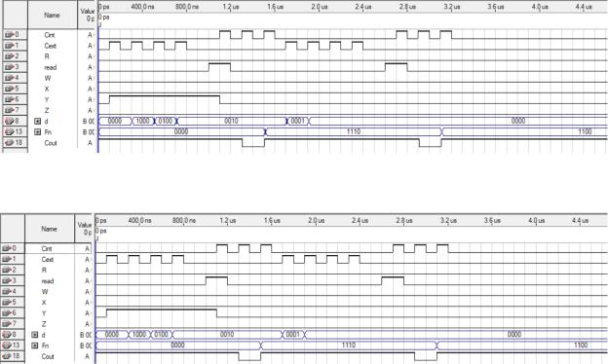608x364 pixels.
Task: Click d bus 0001 segment in bottom waveform
Action: coord(293,335)
